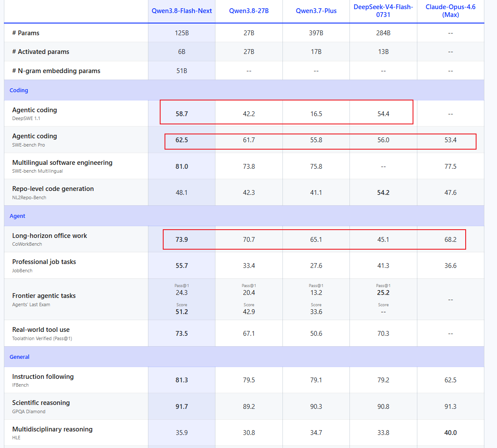The image size is (497, 448).
Task: Click the Multidisciplinary reasoning label
Action: click(52, 429)
